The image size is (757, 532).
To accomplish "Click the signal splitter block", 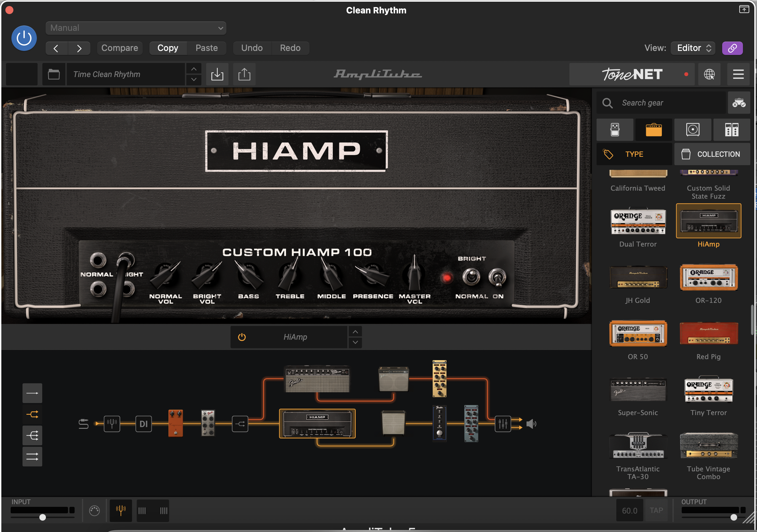I will [x=240, y=424].
